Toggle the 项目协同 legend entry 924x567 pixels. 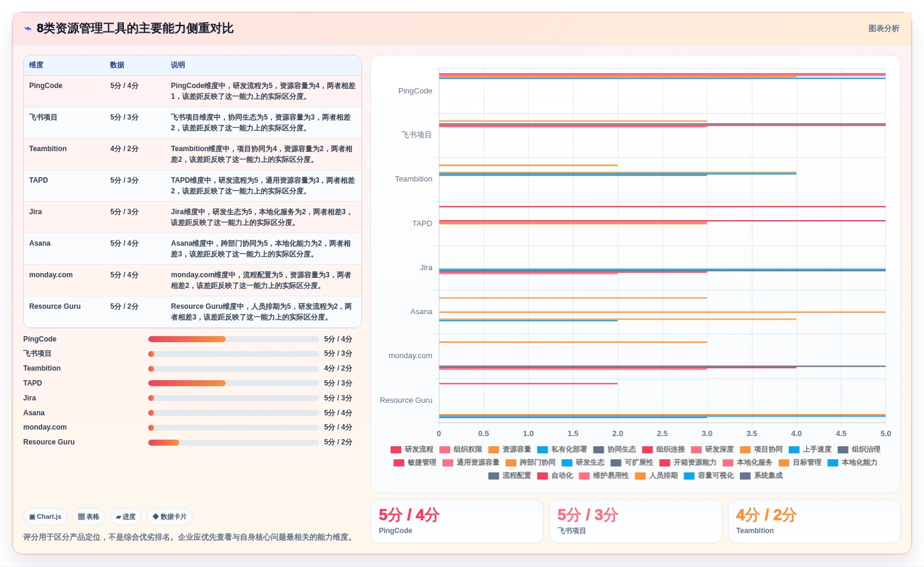(x=761, y=449)
